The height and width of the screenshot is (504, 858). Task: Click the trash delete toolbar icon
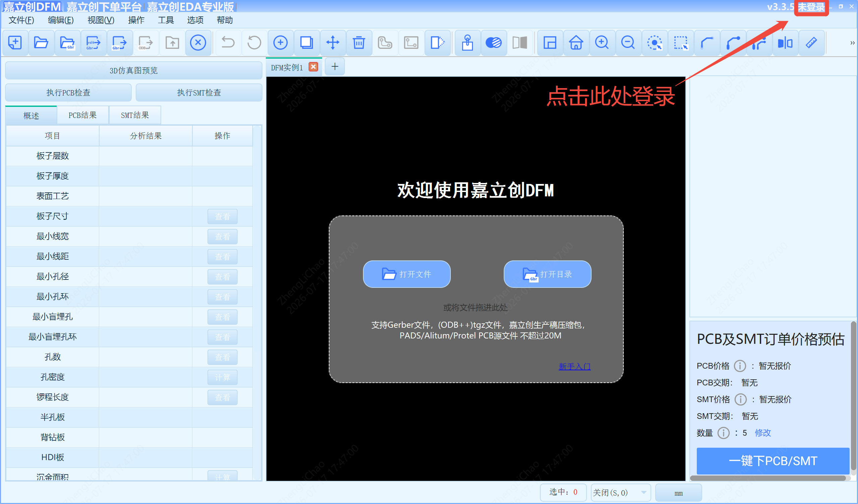[x=359, y=43]
